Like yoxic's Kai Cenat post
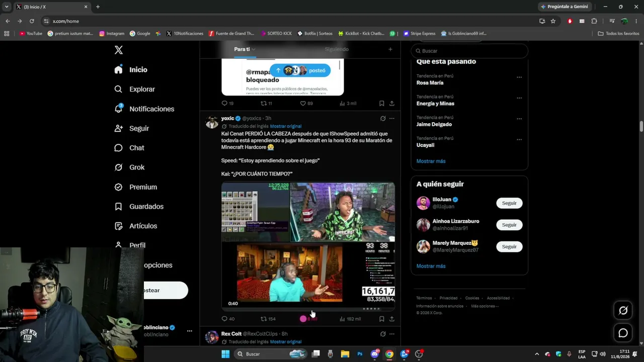 click(x=308, y=319)
